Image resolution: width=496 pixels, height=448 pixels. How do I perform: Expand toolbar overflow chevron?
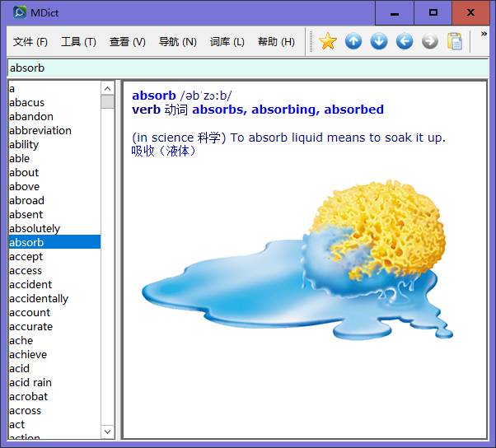[484, 35]
